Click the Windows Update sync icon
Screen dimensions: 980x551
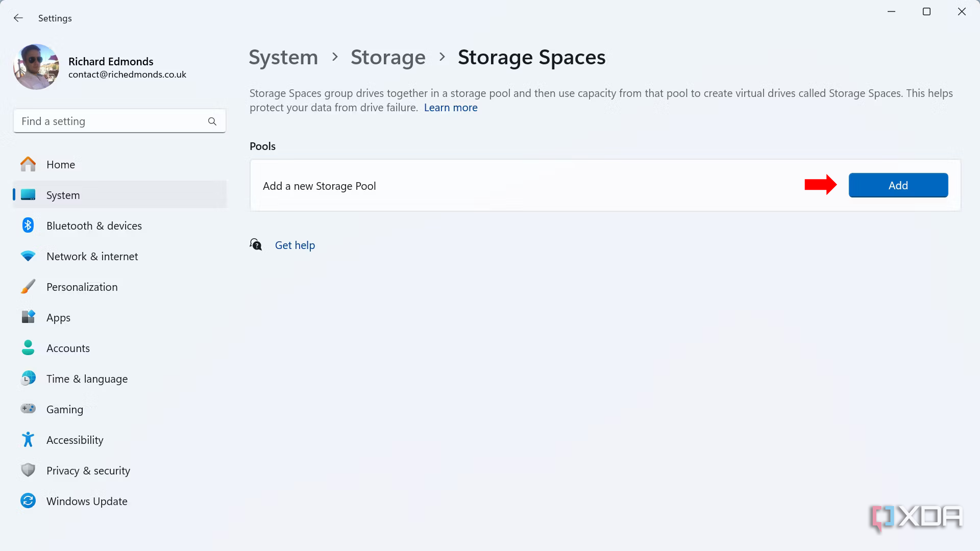pyautogui.click(x=28, y=501)
